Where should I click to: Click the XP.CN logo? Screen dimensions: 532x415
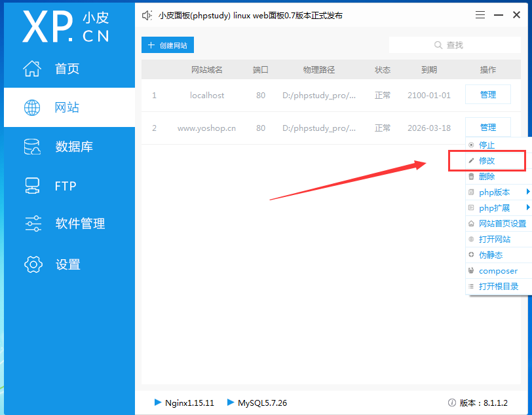tap(66, 26)
